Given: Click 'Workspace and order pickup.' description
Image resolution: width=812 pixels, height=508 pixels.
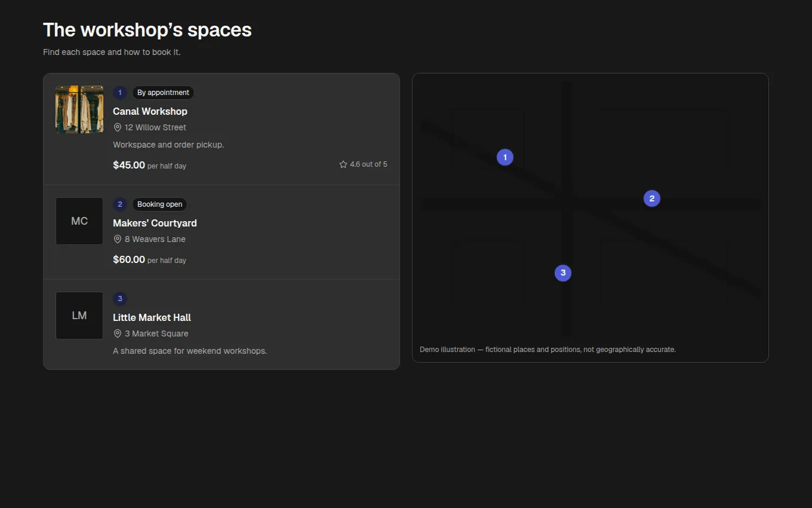Looking at the screenshot, I should (168, 145).
